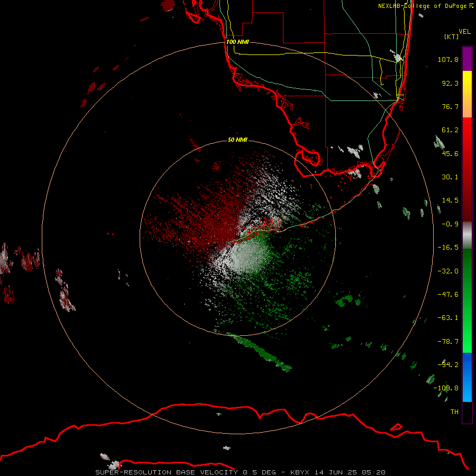476x476 pixels.
Task: Pick the yellow-orange segment of the color bar
Action: [x=467, y=94]
